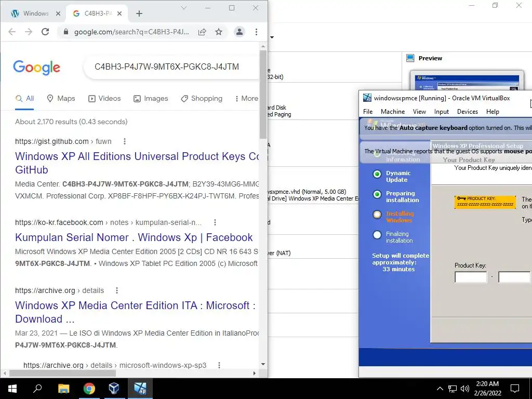Click the horizontal scrollbar thumb

(x=63, y=373)
